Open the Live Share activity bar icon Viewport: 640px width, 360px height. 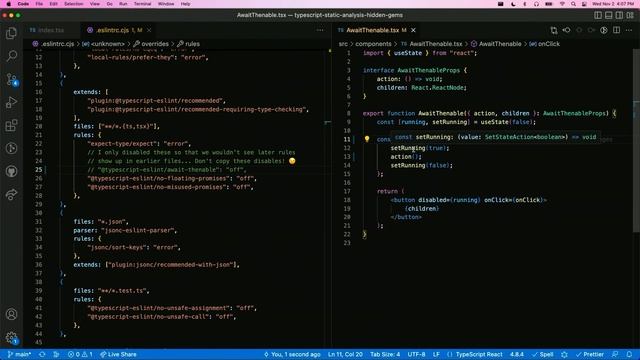tap(11, 194)
